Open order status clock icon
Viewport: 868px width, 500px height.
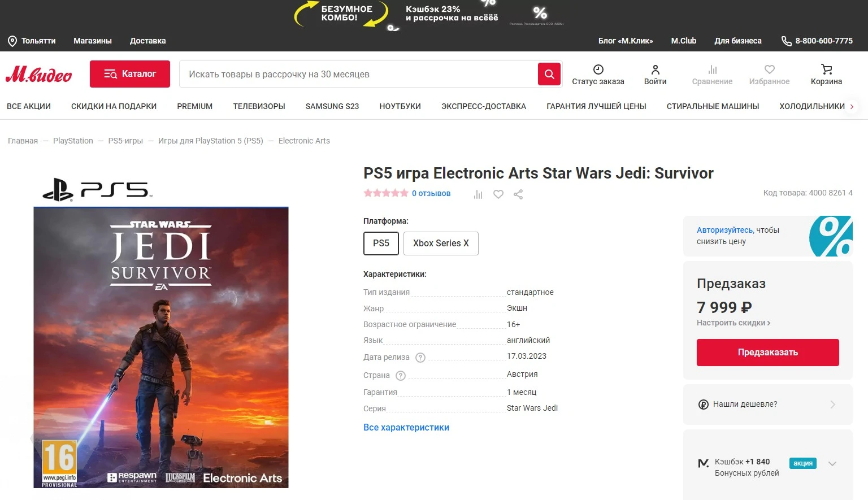(x=598, y=69)
